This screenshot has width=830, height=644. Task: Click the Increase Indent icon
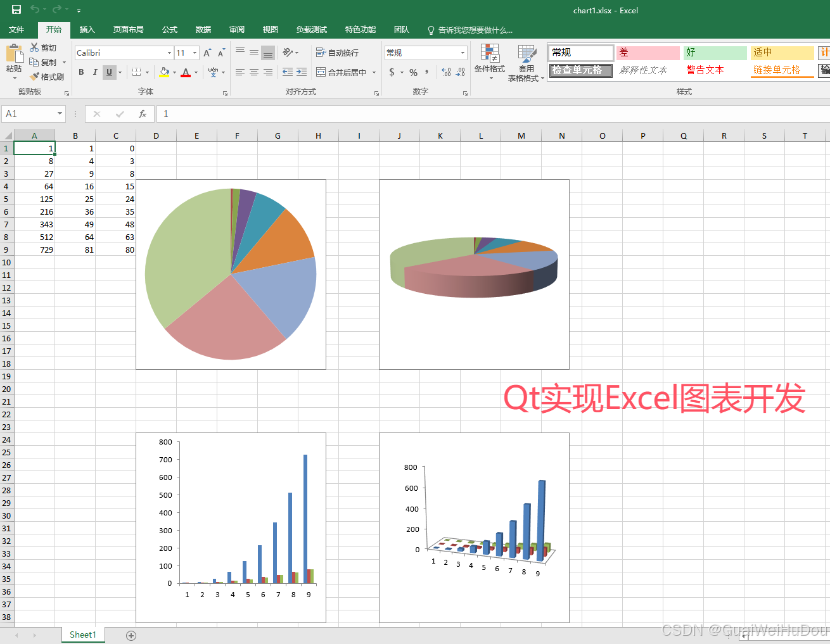(x=302, y=72)
